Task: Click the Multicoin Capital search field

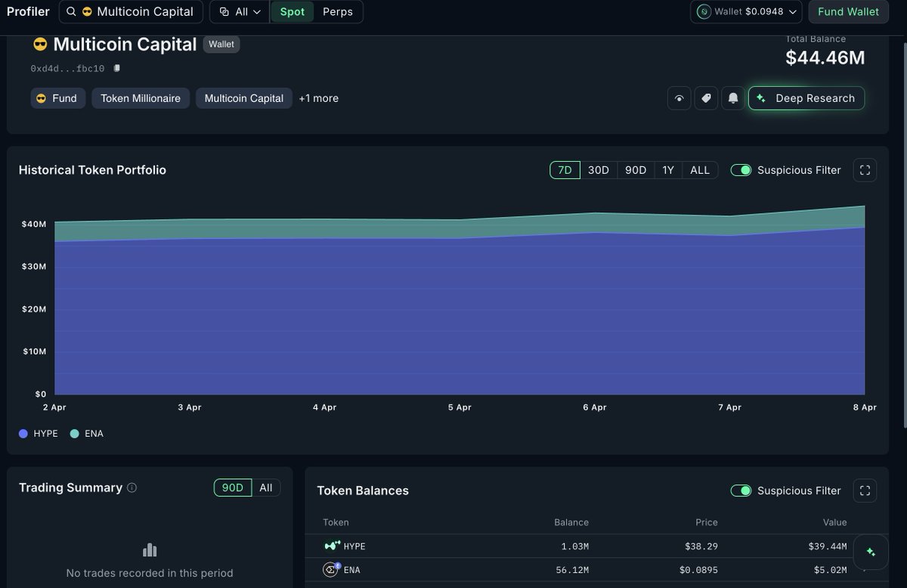Action: click(x=131, y=12)
